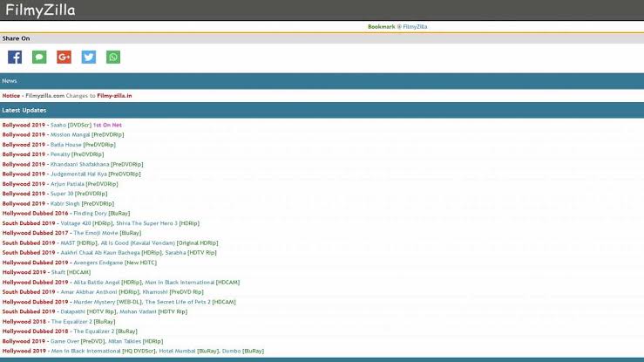Image resolution: width=644 pixels, height=362 pixels.
Task: Open Dalapathi HDTV Rip link
Action: point(88,312)
